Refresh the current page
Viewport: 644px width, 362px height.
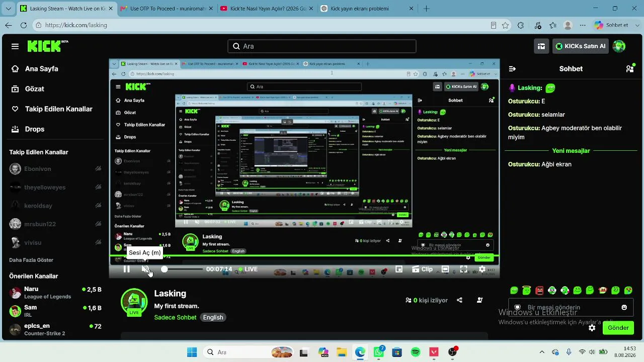point(24,25)
